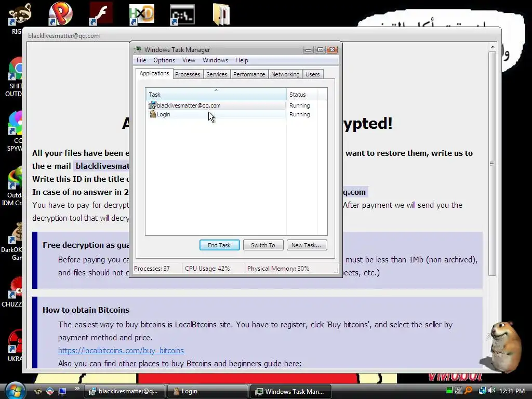Image resolution: width=532 pixels, height=399 pixels.
Task: Open the Windows menu in Task Manager
Action: click(x=215, y=60)
